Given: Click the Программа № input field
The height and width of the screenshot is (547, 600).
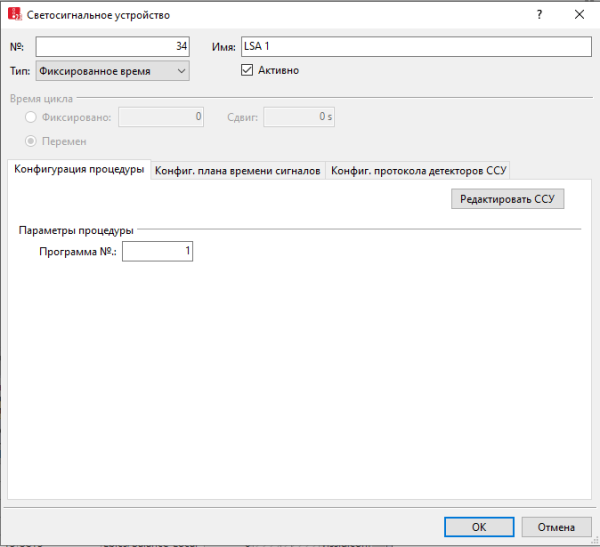Looking at the screenshot, I should point(157,252).
